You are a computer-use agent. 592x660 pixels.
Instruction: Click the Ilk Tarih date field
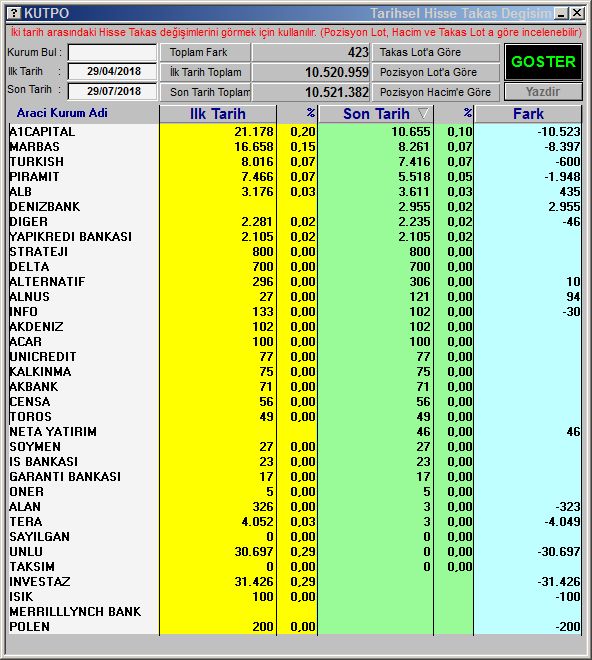112,71
